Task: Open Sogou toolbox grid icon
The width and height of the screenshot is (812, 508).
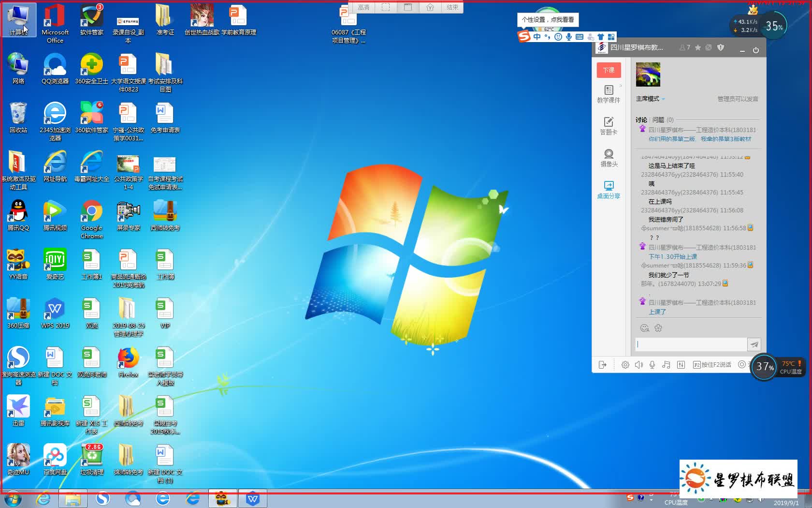Action: [x=611, y=37]
